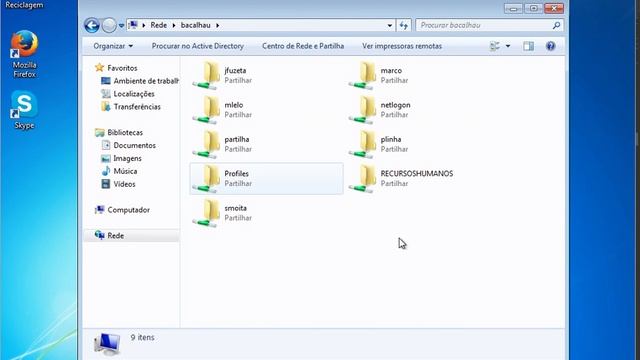Expand the arrow after Rede in breadcrumb
Image resolution: width=640 pixels, height=360 pixels.
(x=174, y=25)
